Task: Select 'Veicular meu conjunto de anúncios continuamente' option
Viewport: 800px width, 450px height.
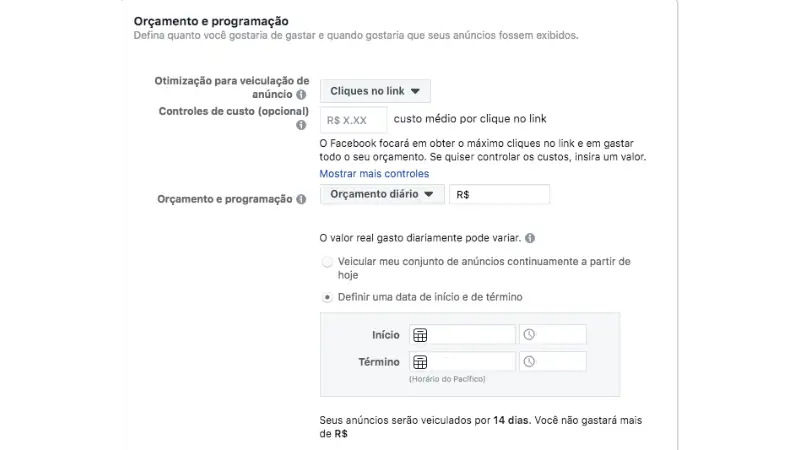Action: click(327, 262)
